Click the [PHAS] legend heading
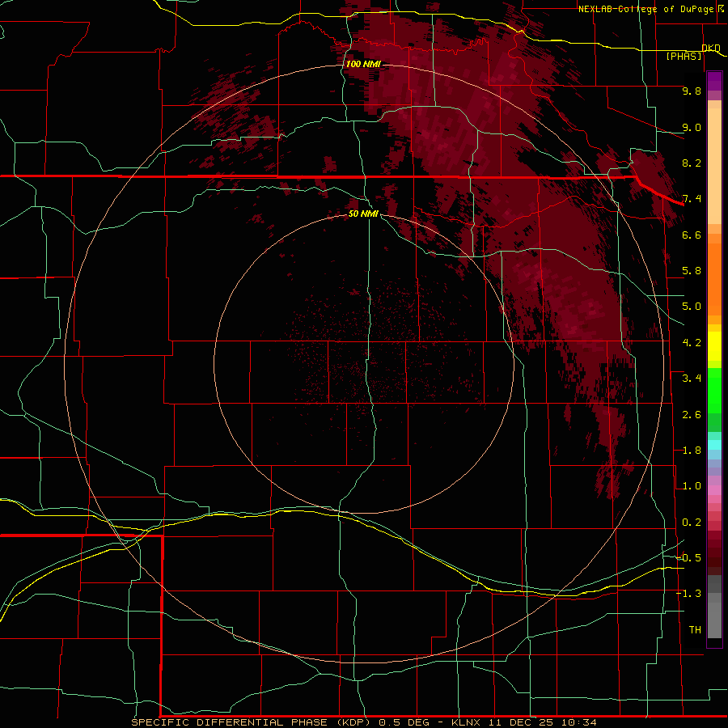 pos(684,57)
